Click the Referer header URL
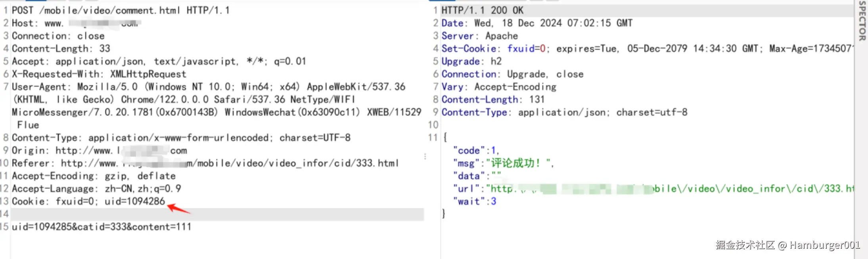Viewport: 868px width, 259px height. point(229,163)
